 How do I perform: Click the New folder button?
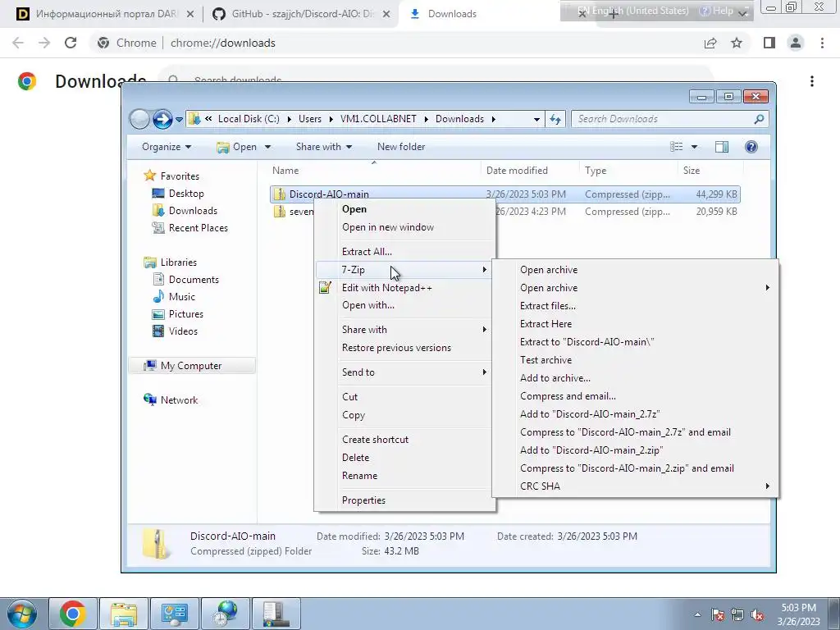[x=400, y=147]
